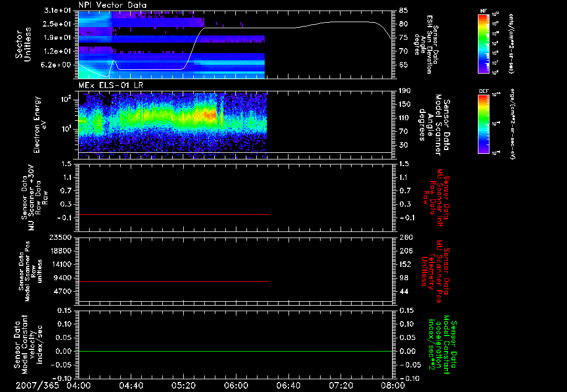Click the red "MU Scanner Inft Raw Data" axis title
This screenshot has height=392, width=567.
click(436, 198)
